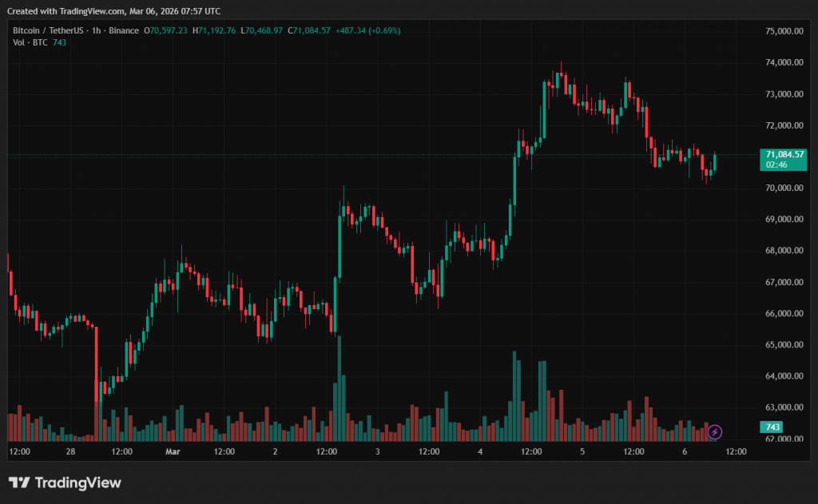
Task: Click the open price value O70,597.23
Action: (x=165, y=30)
